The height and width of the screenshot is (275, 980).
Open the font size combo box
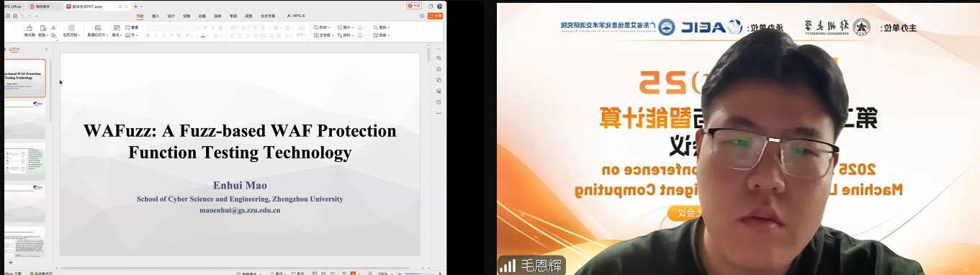pyautogui.click(x=191, y=27)
